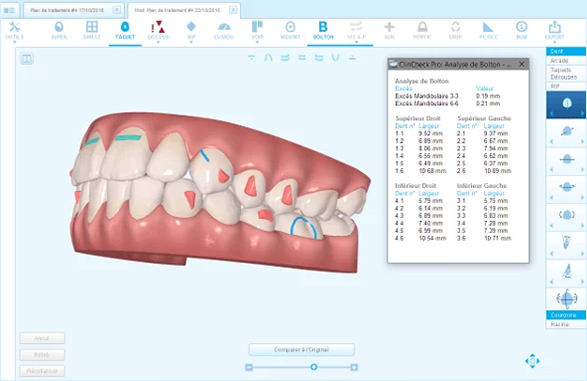Select the tooth between brackets tile

point(567,216)
